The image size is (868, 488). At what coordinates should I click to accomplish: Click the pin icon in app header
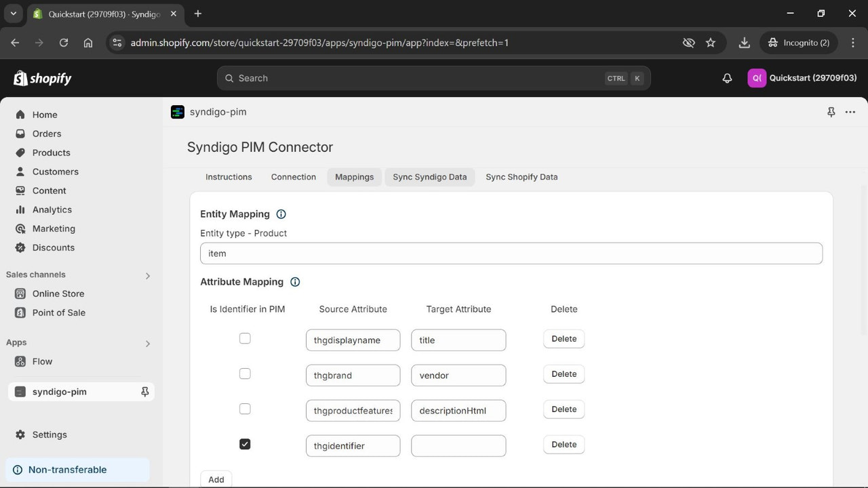(831, 112)
